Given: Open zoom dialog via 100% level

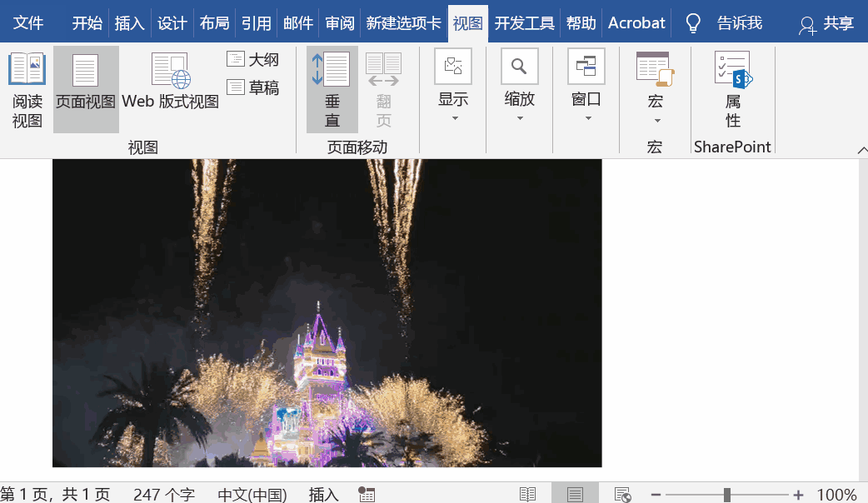Looking at the screenshot, I should click(836, 494).
